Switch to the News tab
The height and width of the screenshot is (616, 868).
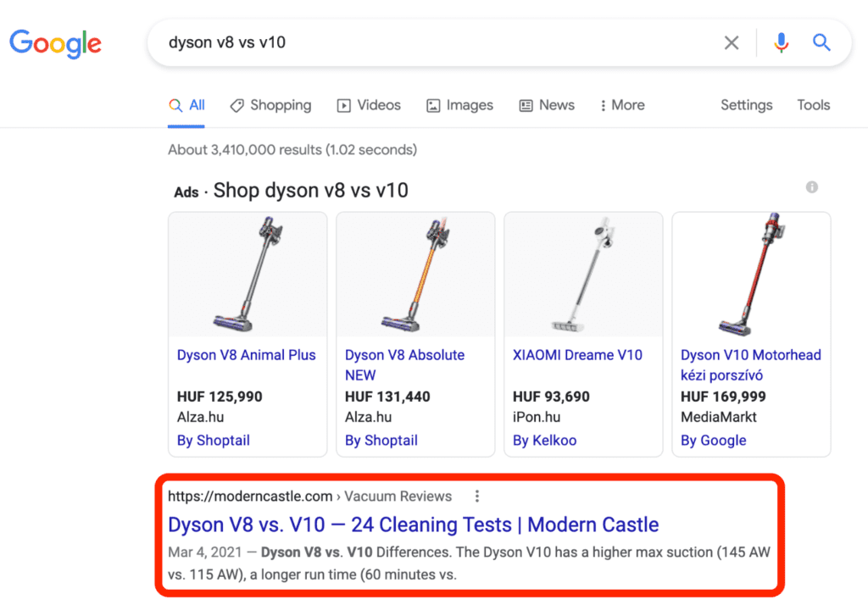[547, 105]
